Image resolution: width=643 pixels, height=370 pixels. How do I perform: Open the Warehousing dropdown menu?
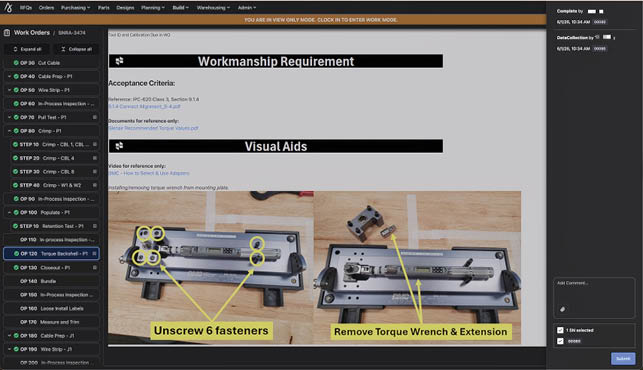tap(213, 7)
